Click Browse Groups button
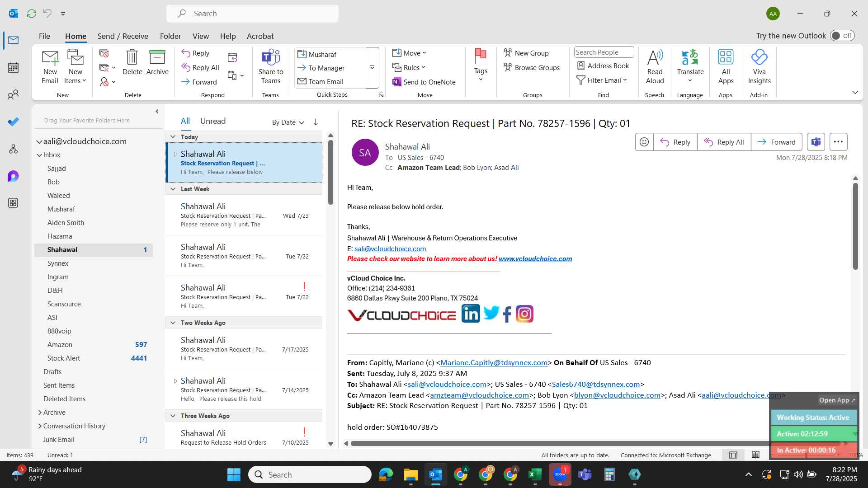 [x=532, y=67]
